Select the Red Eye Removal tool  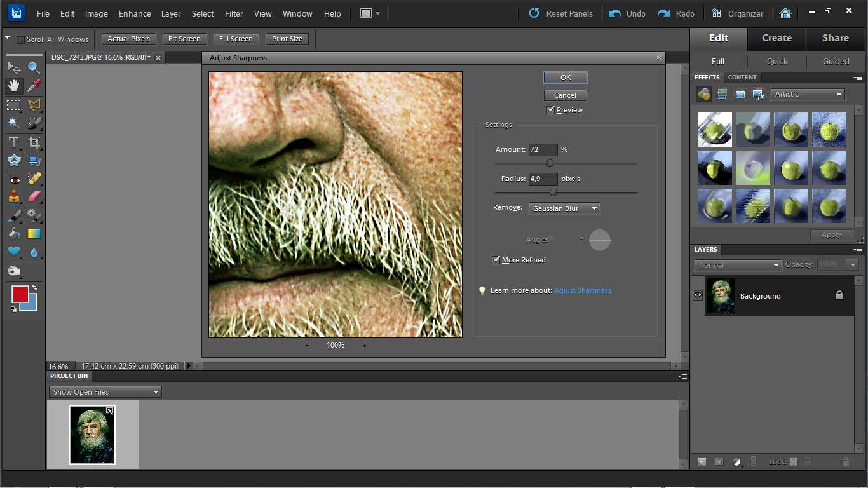click(x=14, y=179)
